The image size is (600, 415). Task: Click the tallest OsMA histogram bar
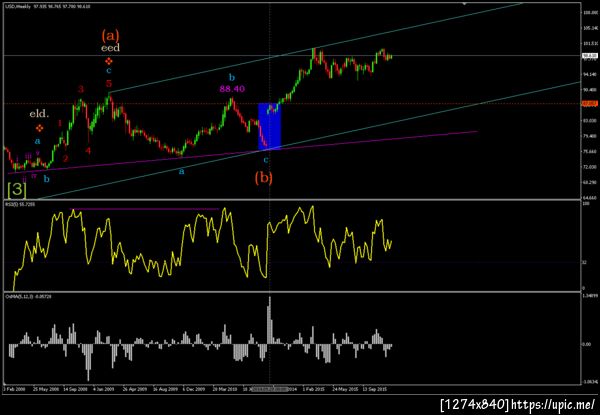pos(269,320)
